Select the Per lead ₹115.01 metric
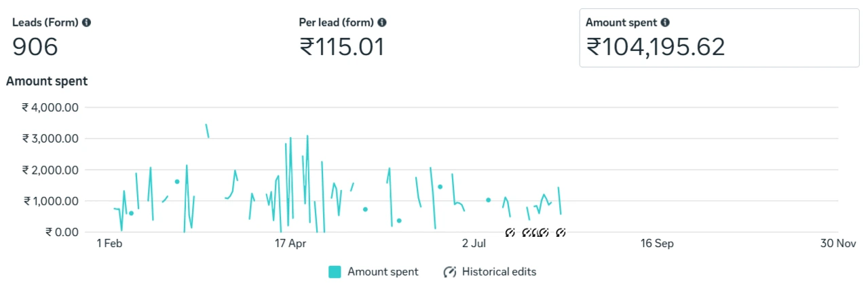Viewport: 868px width, 285px height. pos(342,47)
